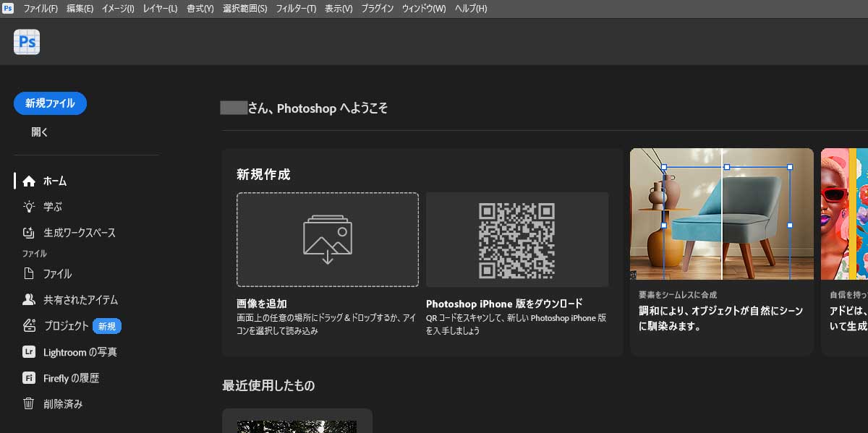Open the ウィンドウ(W) menu
The image size is (868, 433).
coord(424,9)
